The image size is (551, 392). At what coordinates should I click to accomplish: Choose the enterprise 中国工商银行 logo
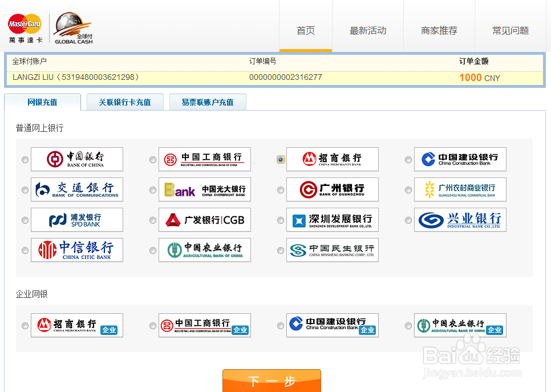coord(205,325)
